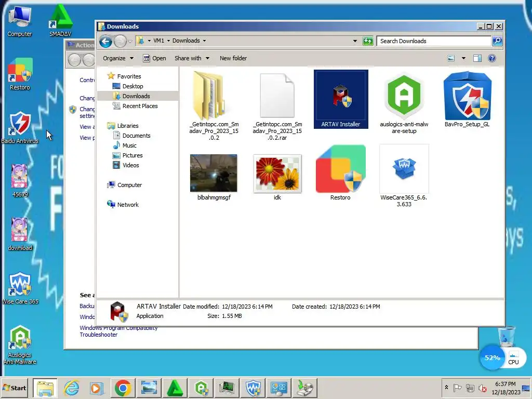Select the _Getintopc.com_Smadav_Pro_2023_15.0.2.rar file
532x399 pixels.
click(277, 106)
